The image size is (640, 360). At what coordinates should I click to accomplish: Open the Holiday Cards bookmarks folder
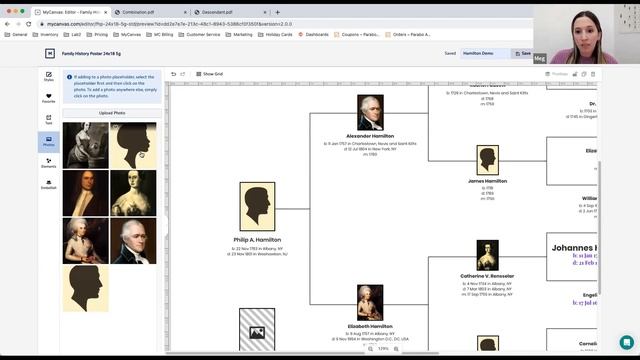(x=275, y=35)
